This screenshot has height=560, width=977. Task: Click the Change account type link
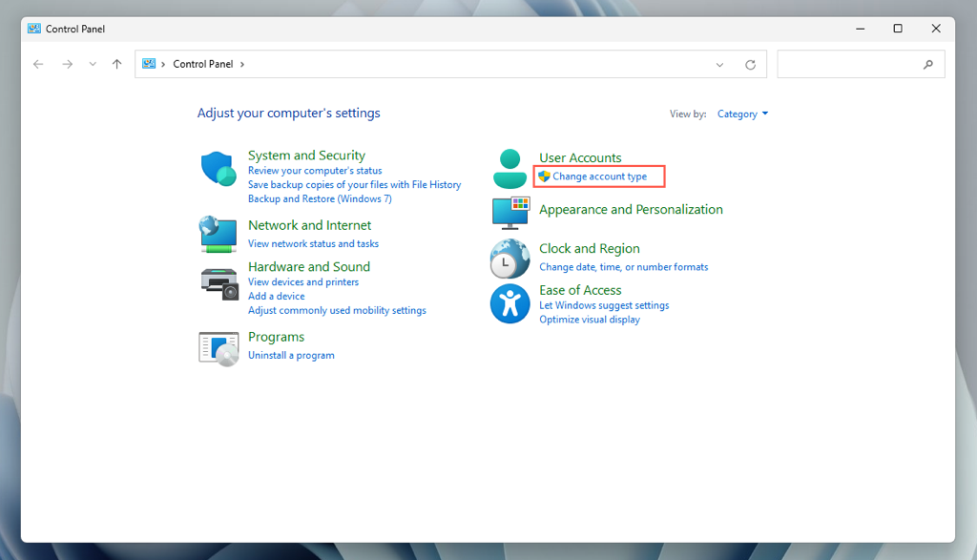[599, 176]
